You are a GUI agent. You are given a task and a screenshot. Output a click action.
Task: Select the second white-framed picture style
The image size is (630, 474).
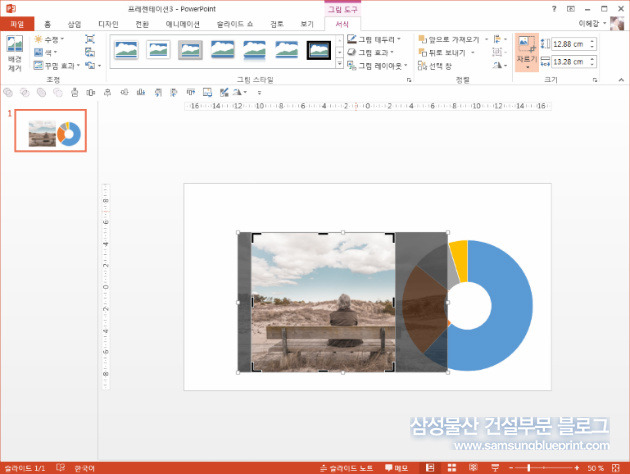pyautogui.click(x=158, y=50)
